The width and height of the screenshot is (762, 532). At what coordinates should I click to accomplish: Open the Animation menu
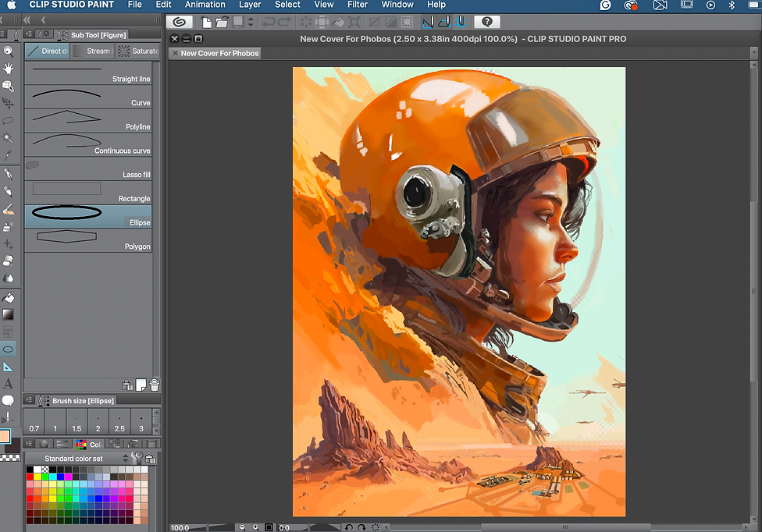[x=205, y=5]
